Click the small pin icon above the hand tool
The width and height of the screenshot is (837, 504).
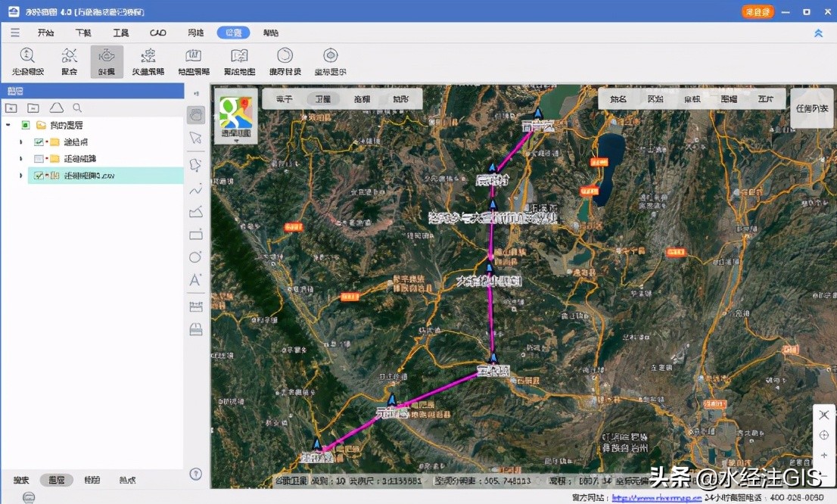197,93
